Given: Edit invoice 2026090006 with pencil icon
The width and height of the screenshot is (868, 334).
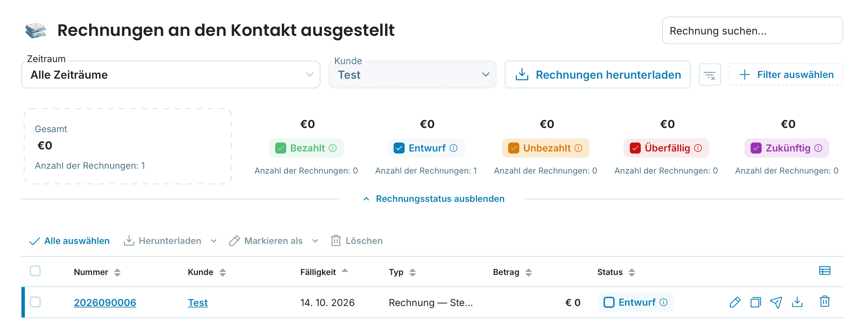Looking at the screenshot, I should point(735,302).
